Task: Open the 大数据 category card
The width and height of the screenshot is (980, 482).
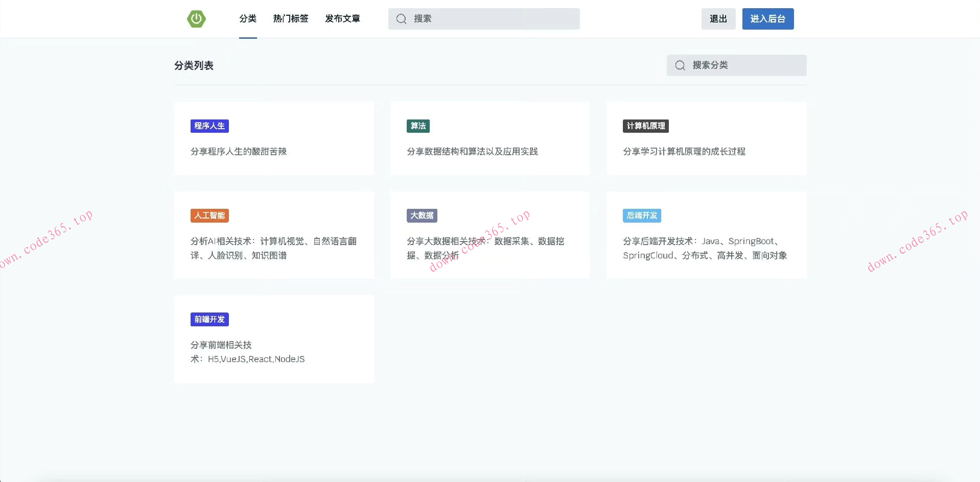Action: click(489, 235)
